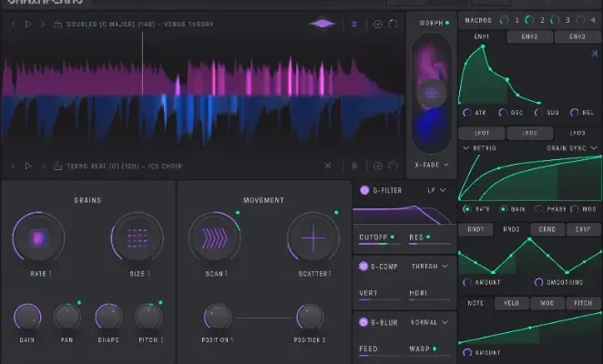The height and width of the screenshot is (364, 603).
Task: Select the LFO1 tab
Action: tap(482, 133)
